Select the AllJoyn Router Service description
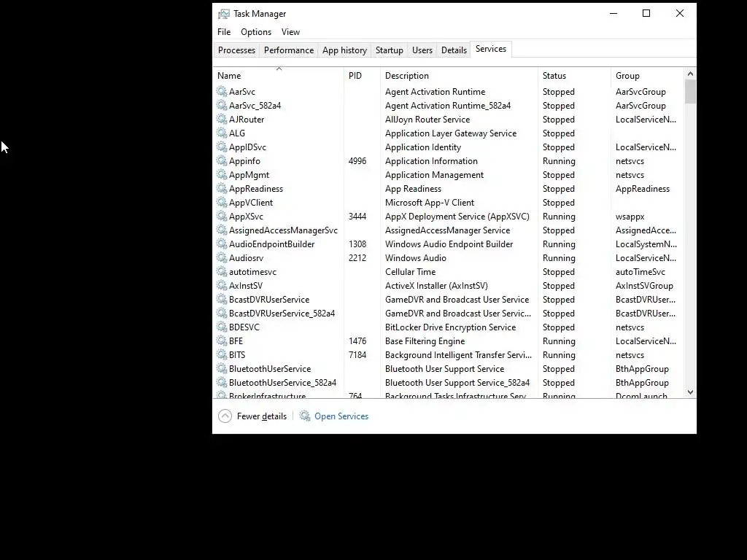This screenshot has width=747, height=560. 427,120
